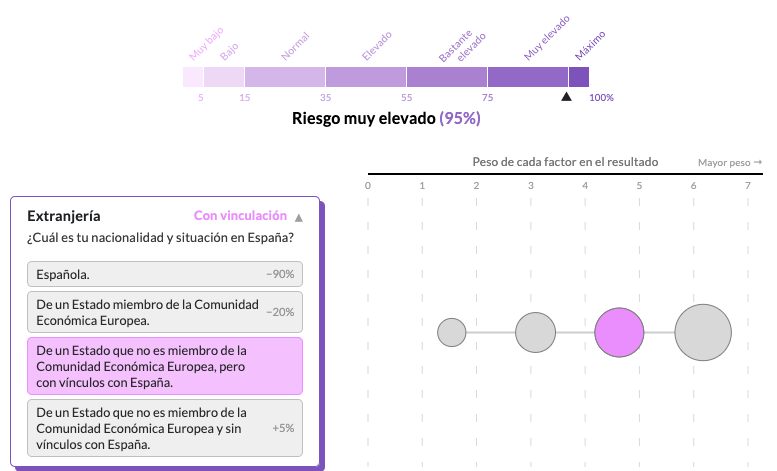Click the 'Con vinculación' label
This screenshot has width=777, height=471.
tap(239, 216)
